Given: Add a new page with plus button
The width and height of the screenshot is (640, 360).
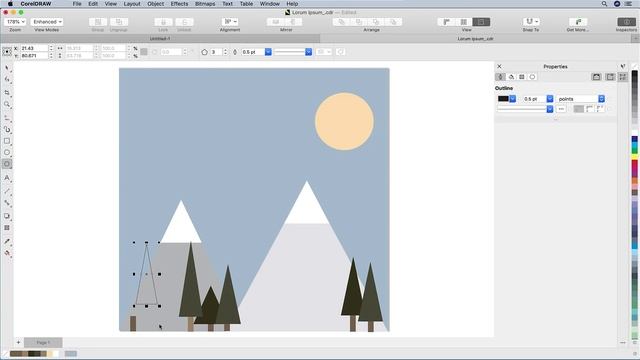Looking at the screenshot, I should [x=18, y=342].
